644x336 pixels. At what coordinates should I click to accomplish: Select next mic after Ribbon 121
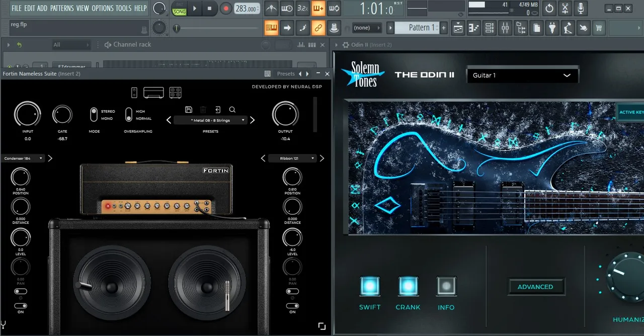click(322, 158)
